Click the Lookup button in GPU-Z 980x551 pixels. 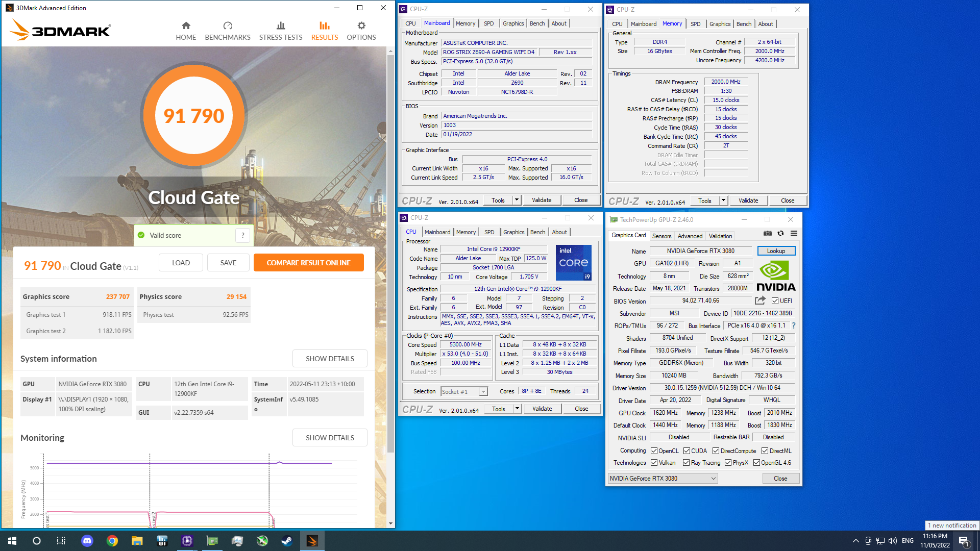776,251
